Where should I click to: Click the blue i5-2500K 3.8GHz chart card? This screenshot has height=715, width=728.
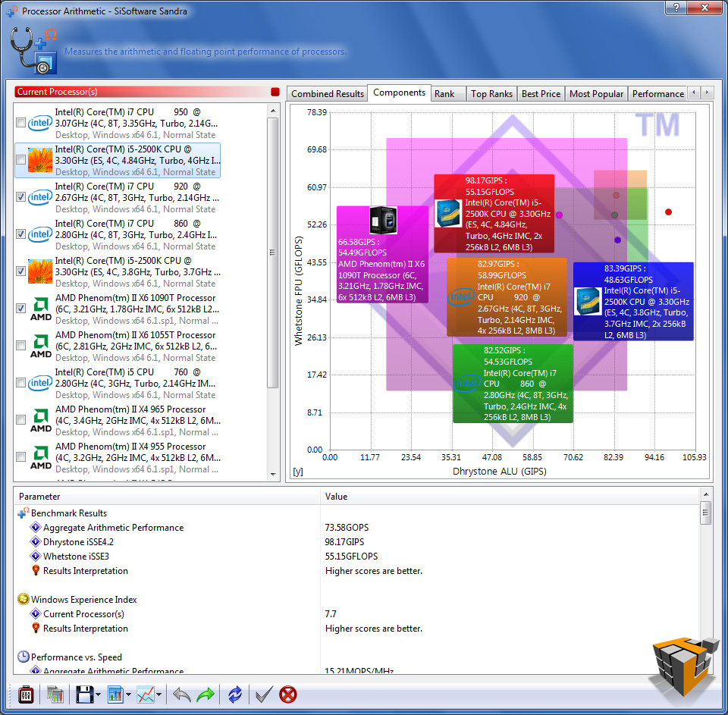634,301
